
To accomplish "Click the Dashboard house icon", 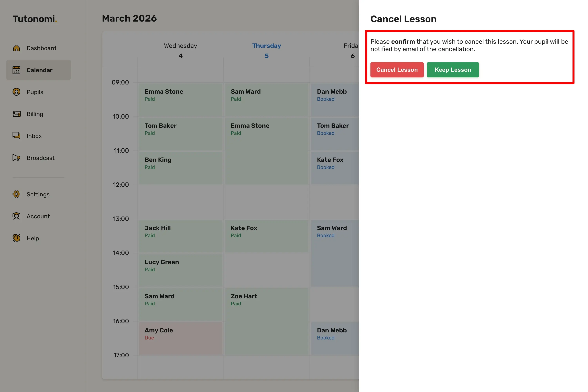I will (16, 48).
